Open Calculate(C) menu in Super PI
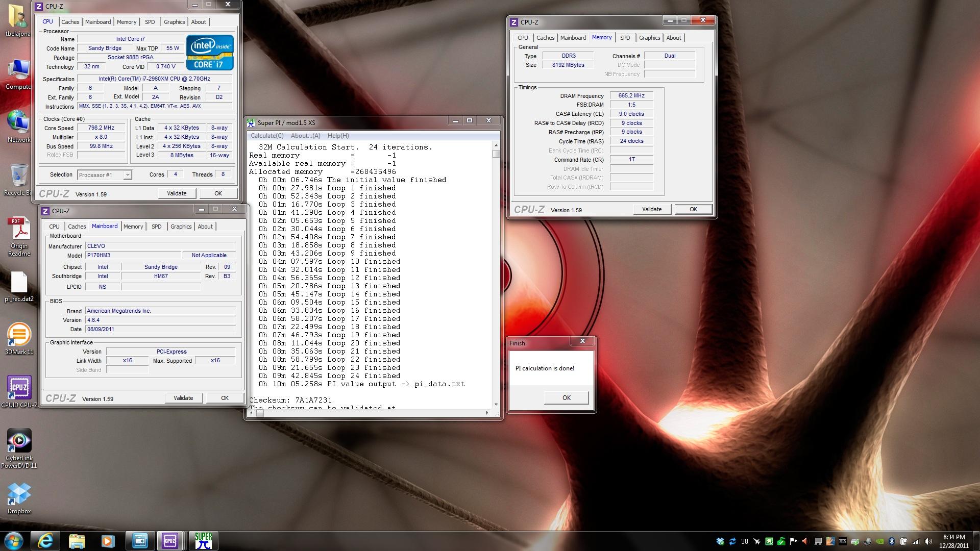The image size is (980, 551). [267, 136]
